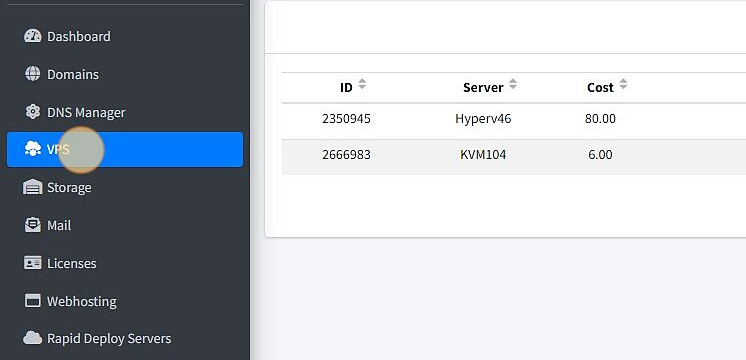Click the Cost column header
746x360 pixels.
(x=600, y=88)
